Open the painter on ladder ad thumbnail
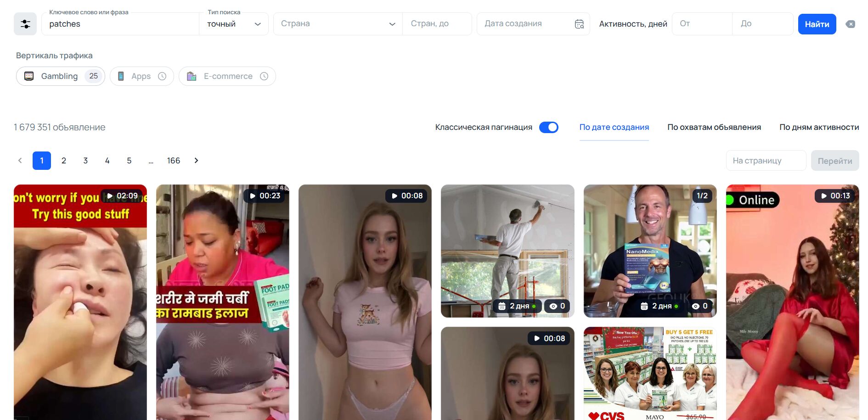 tap(507, 251)
